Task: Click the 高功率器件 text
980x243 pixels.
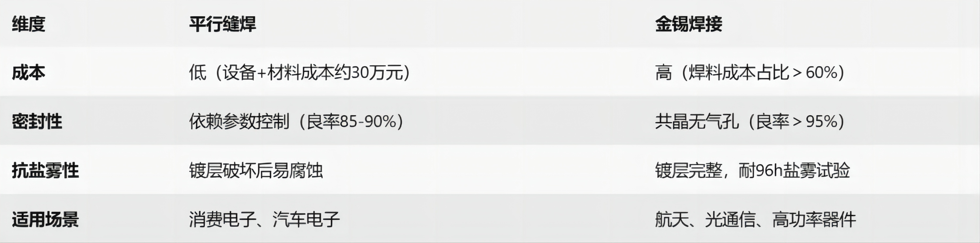Action: [x=814, y=219]
